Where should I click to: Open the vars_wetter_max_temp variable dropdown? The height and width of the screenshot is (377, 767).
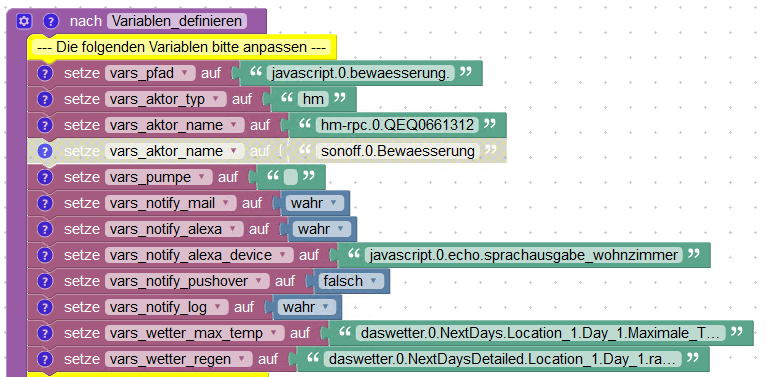195,333
